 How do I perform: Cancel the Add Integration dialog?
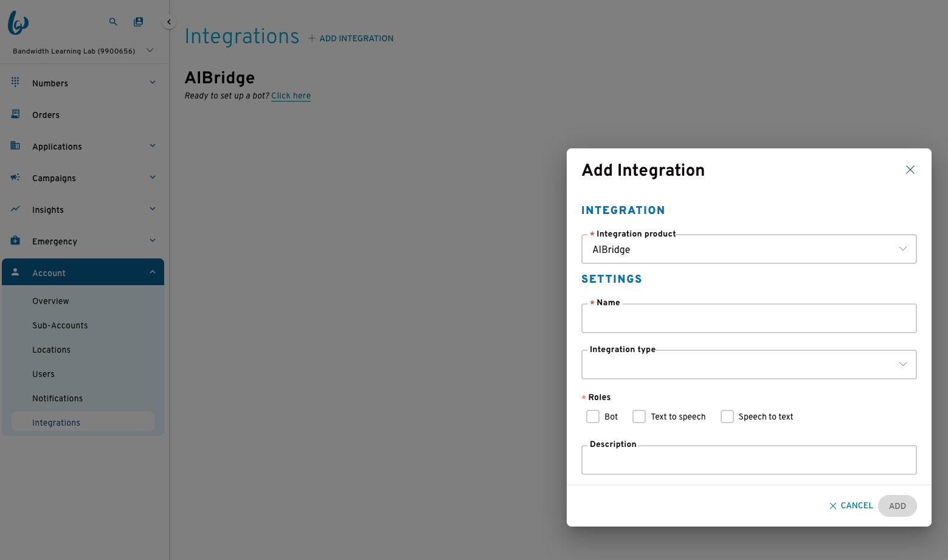pos(851,506)
